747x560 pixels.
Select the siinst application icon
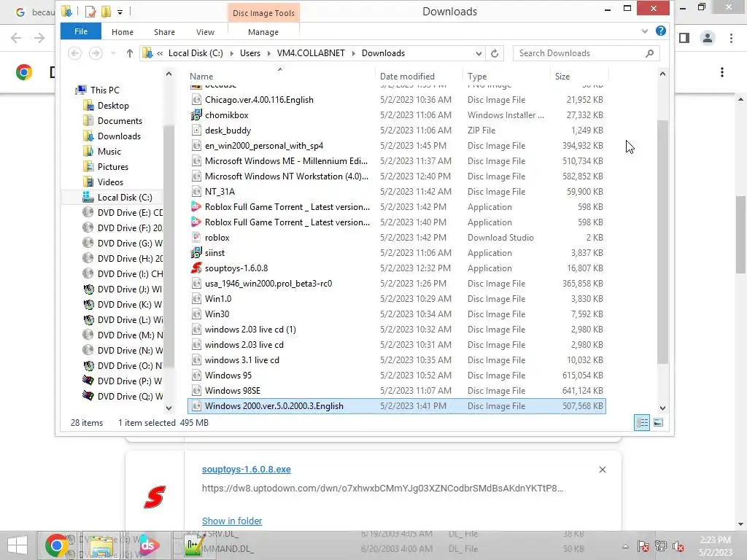(x=196, y=253)
